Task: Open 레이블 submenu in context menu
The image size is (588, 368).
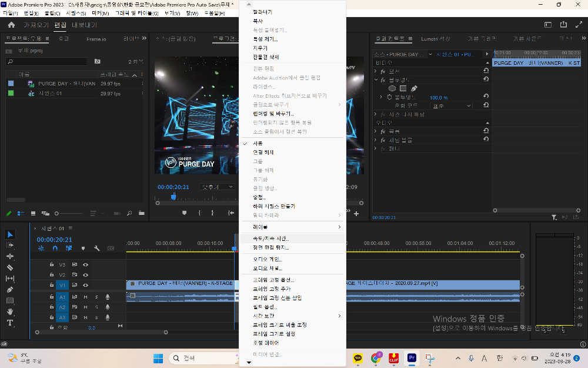Action: click(x=292, y=227)
